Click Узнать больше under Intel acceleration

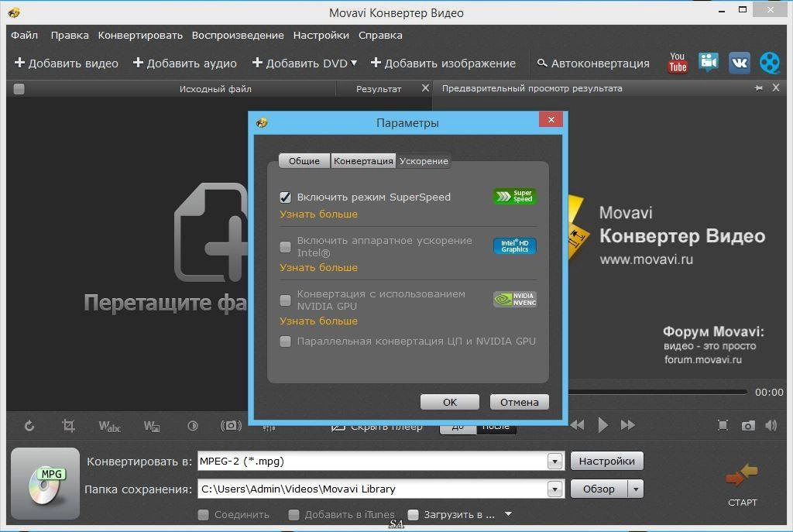318,267
